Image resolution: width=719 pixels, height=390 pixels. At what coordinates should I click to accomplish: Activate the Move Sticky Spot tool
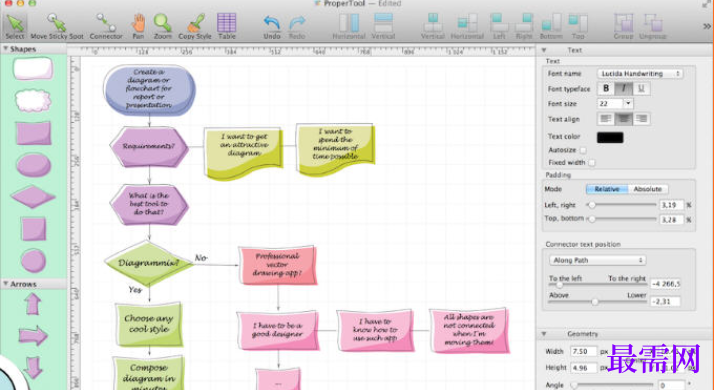pos(57,26)
